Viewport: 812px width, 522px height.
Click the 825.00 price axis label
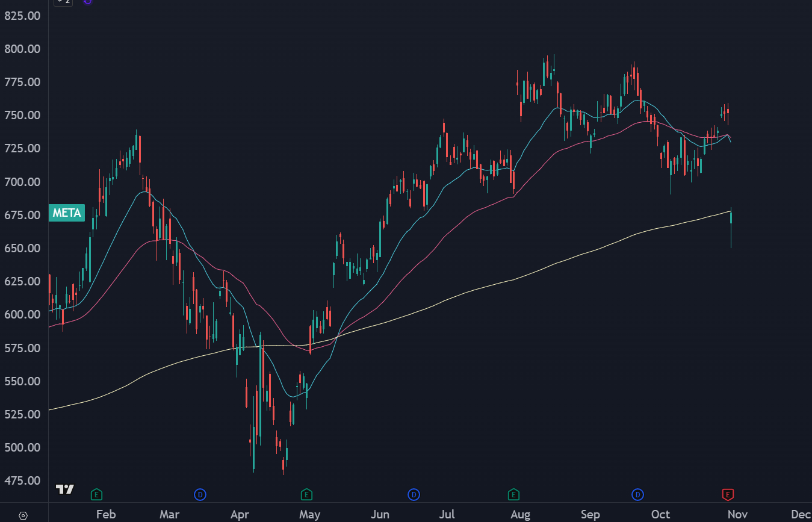[x=22, y=16]
